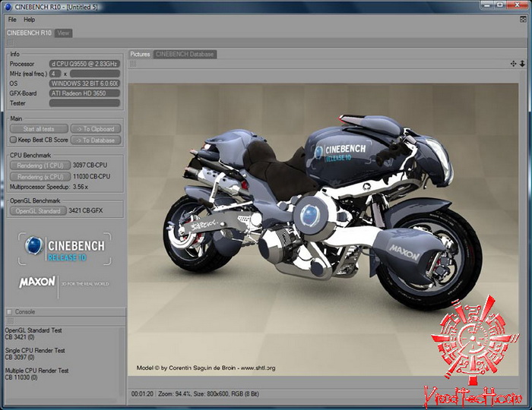The width and height of the screenshot is (532, 410).
Task: Click the main toolbar grip handle icon
Action: [x=10, y=43]
